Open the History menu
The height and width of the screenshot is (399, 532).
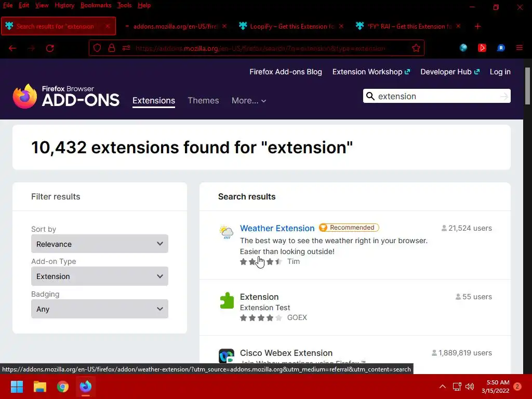pyautogui.click(x=64, y=5)
